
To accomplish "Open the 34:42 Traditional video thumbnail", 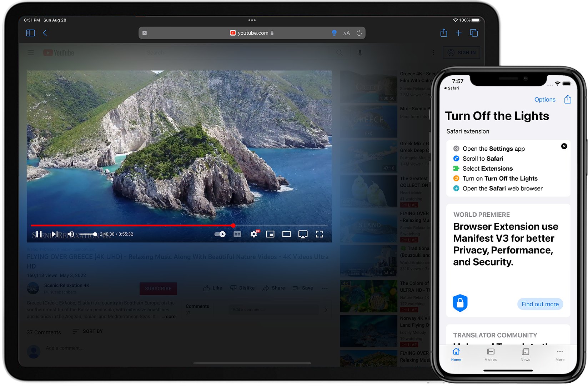I will tap(368, 262).
